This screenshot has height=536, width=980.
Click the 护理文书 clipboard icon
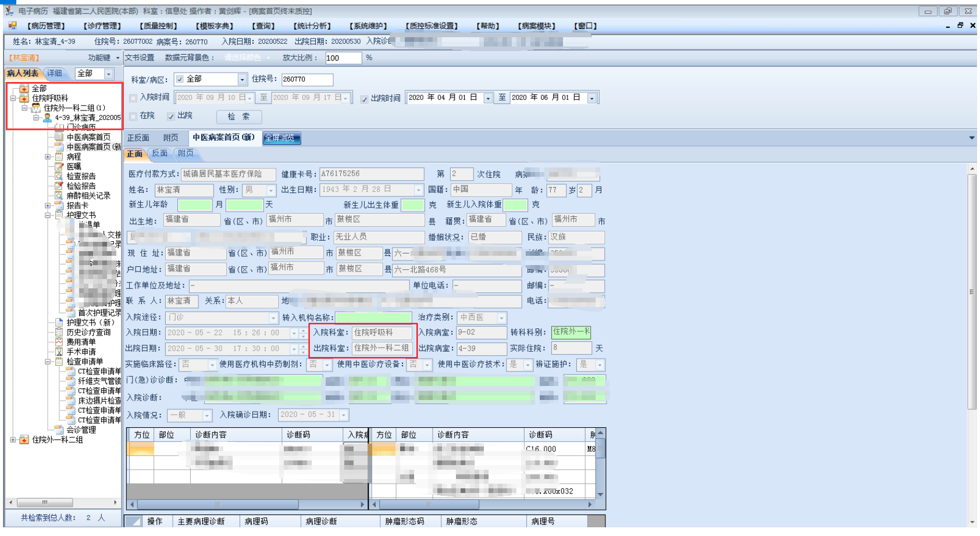click(x=59, y=215)
